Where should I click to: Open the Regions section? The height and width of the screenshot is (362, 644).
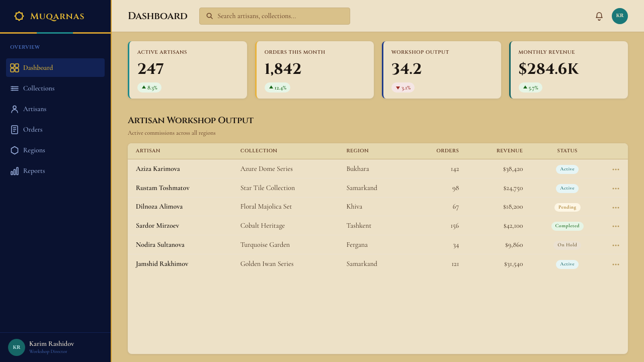point(55,150)
